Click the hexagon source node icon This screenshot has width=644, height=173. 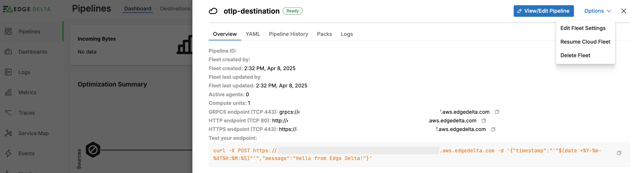(x=93, y=150)
